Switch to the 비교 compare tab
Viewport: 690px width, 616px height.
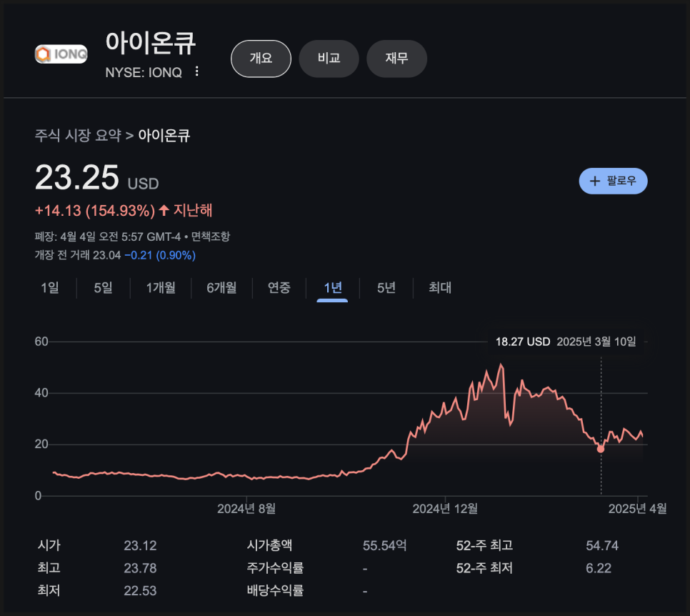tap(329, 59)
